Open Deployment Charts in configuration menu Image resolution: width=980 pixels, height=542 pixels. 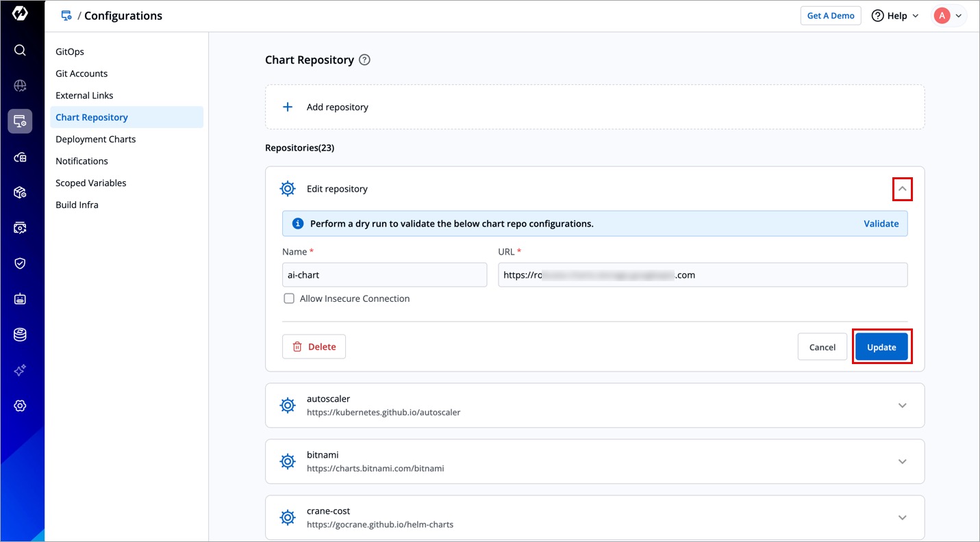(96, 139)
